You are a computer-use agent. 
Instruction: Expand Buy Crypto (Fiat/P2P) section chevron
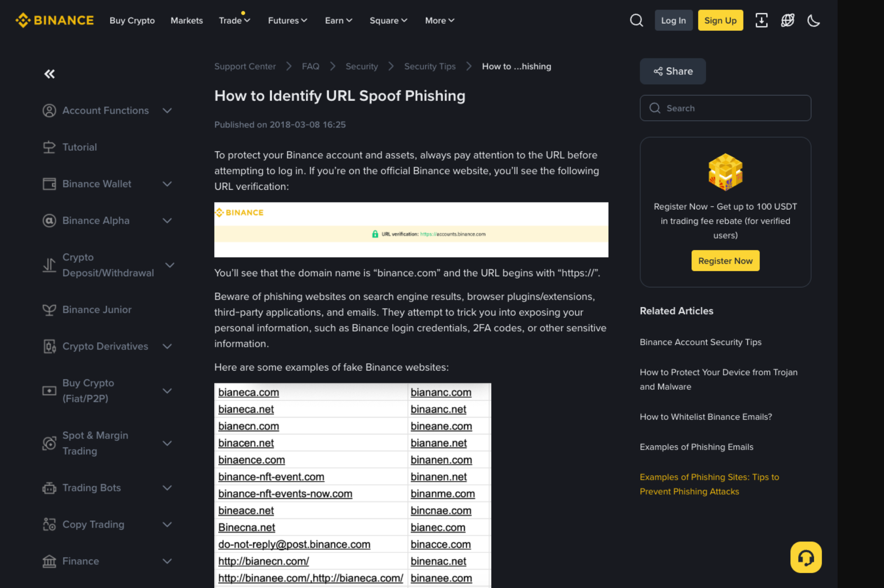pyautogui.click(x=167, y=391)
